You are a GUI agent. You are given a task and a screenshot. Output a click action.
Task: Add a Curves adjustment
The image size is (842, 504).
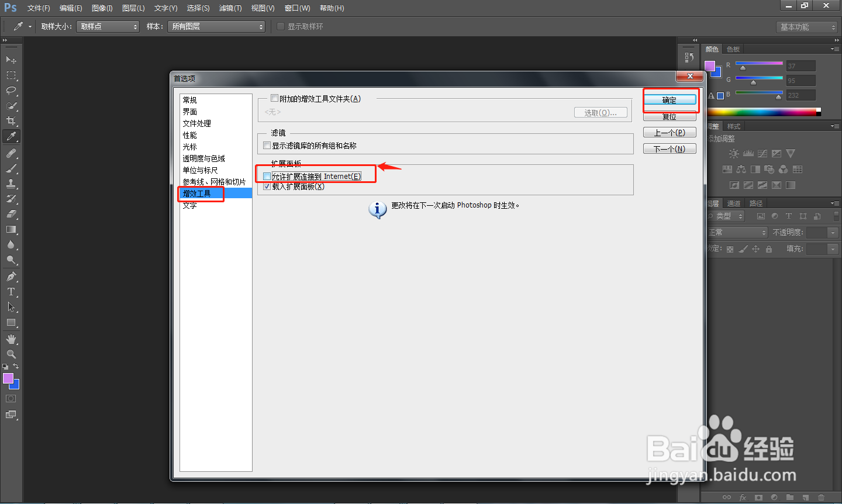(762, 154)
